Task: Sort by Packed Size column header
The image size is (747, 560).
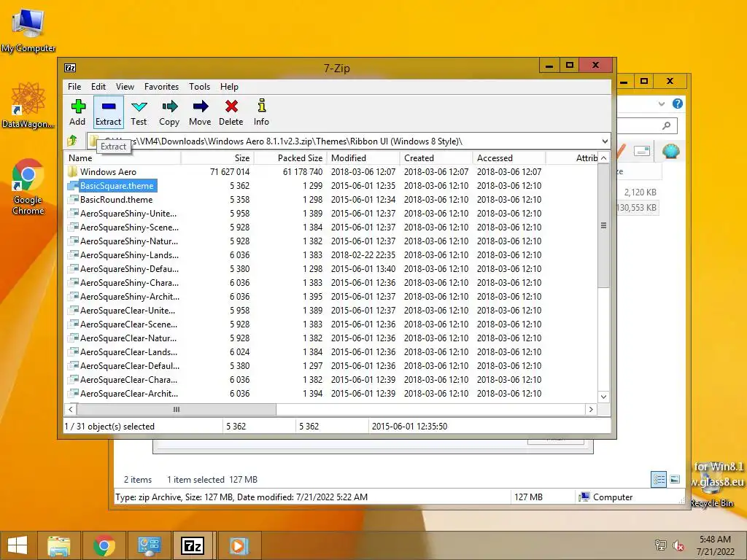Action: point(290,158)
